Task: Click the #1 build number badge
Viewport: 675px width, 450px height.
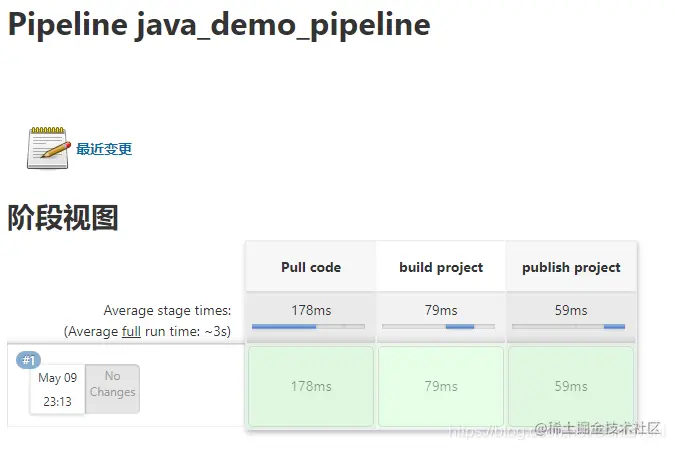Action: (29, 360)
